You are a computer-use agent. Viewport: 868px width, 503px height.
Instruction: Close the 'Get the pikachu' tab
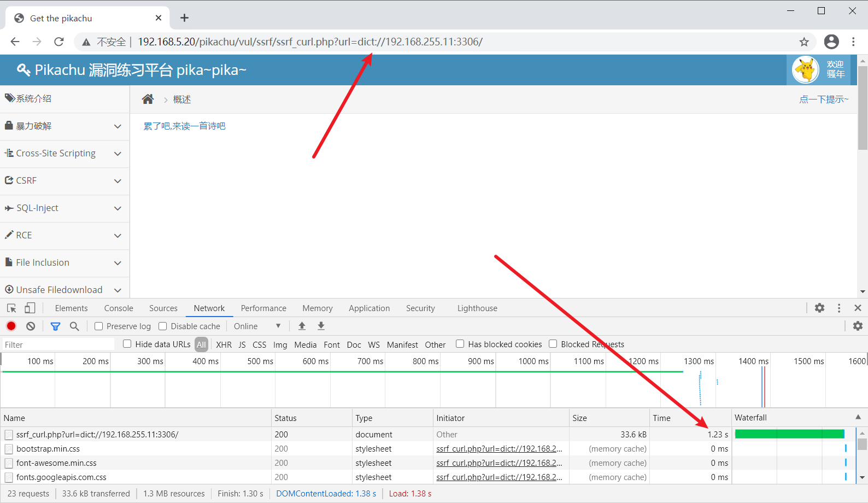[x=159, y=18]
